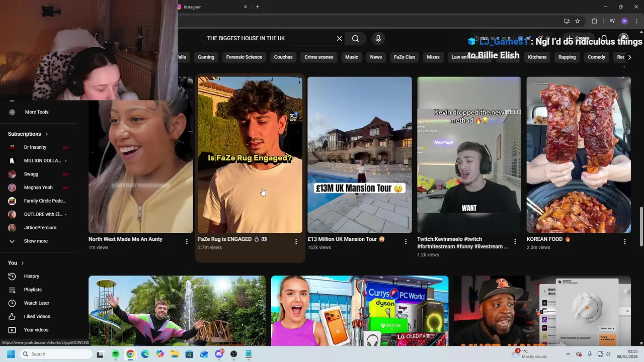The image size is (644, 362).
Task: Select the Couches filter chip
Action: (283, 57)
